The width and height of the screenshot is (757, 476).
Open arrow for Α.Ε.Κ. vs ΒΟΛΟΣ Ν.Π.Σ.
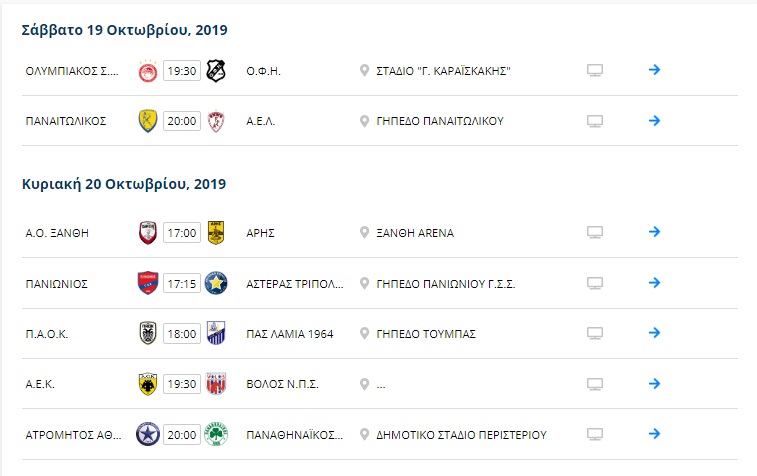[x=654, y=384]
